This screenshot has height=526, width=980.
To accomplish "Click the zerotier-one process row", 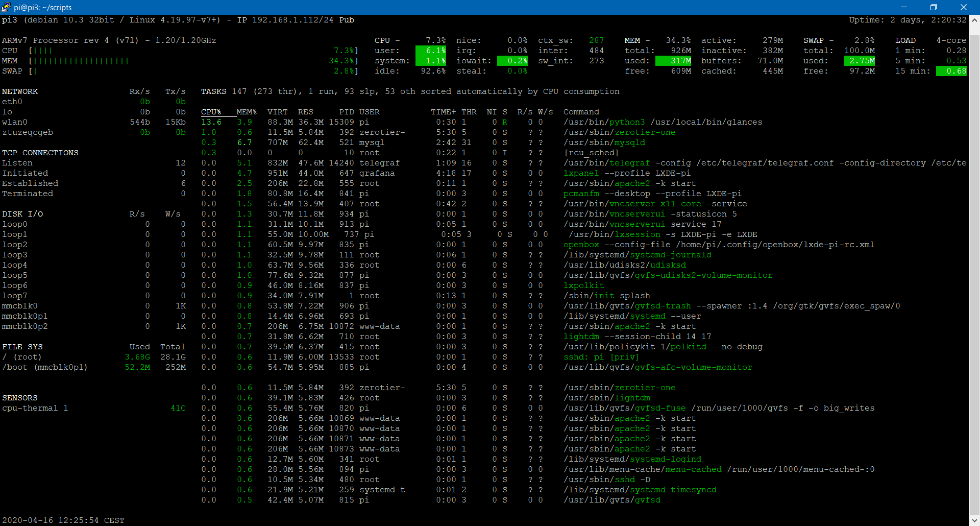I will (619, 132).
